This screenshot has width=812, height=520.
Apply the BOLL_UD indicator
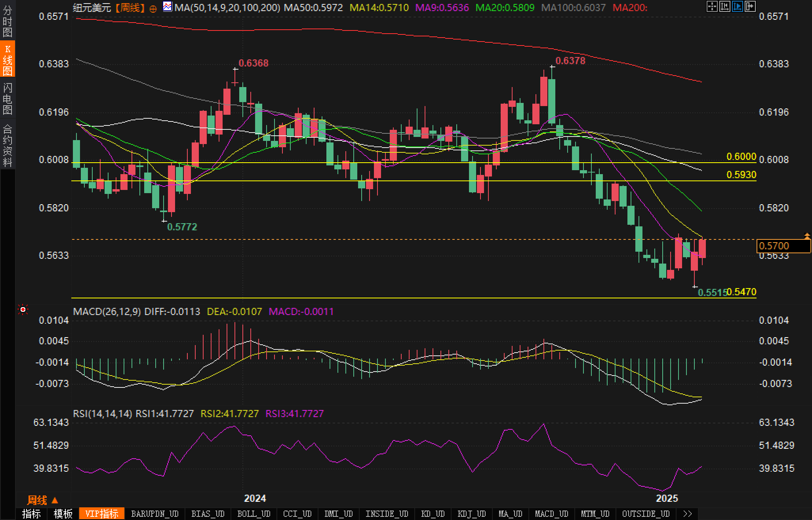coord(254,514)
